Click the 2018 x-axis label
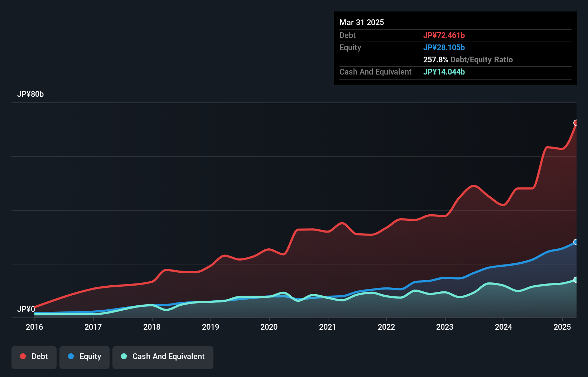588x377 pixels. point(152,327)
